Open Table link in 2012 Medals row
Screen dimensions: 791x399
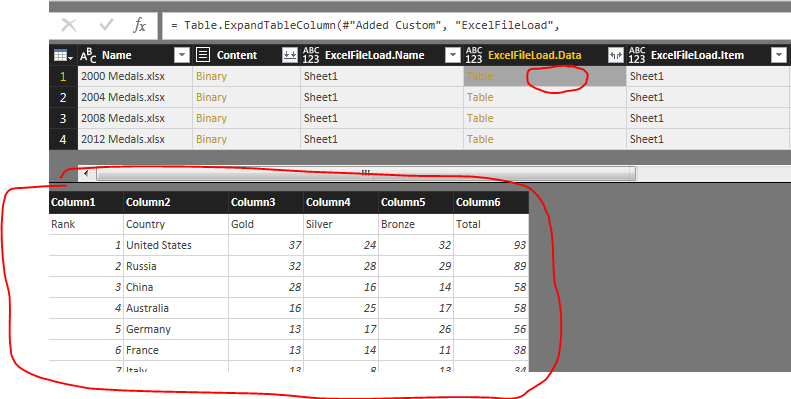(x=480, y=139)
